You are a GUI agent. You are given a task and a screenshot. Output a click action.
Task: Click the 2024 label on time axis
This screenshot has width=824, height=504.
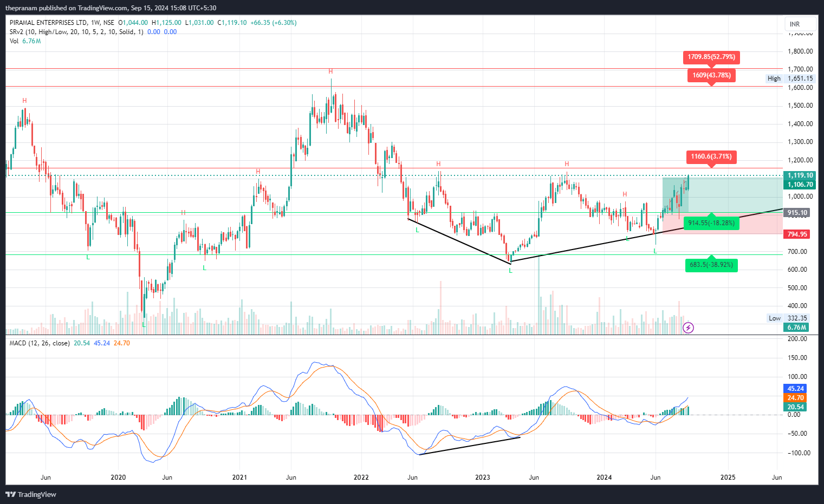(x=604, y=477)
